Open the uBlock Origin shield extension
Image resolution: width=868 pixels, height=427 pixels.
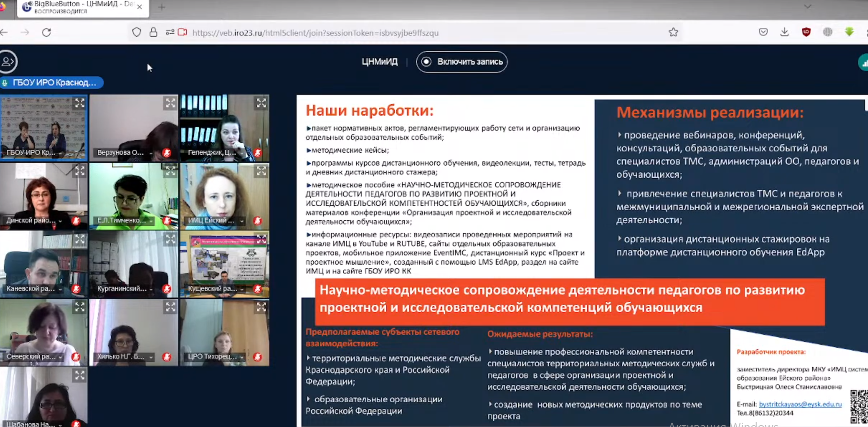pos(806,32)
